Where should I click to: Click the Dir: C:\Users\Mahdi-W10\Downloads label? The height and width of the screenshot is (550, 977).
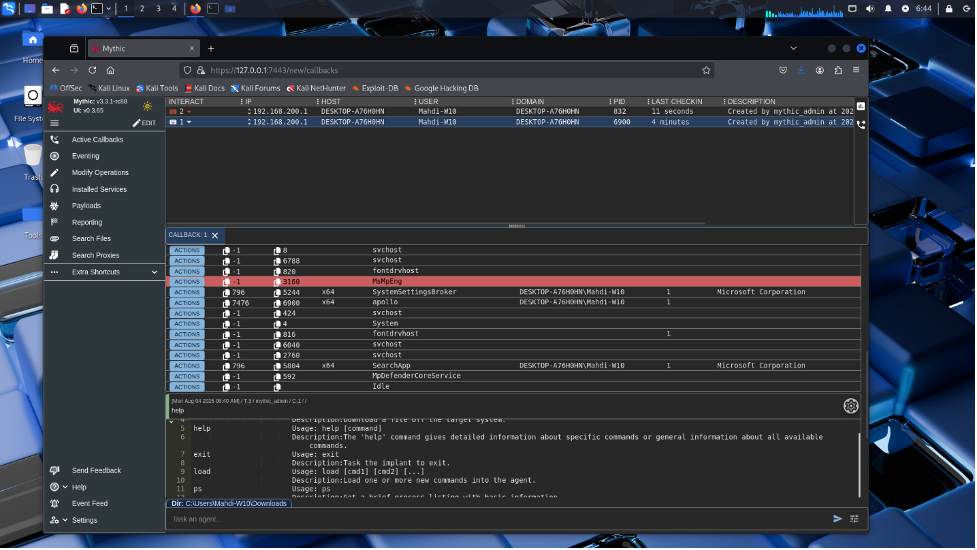[229, 504]
